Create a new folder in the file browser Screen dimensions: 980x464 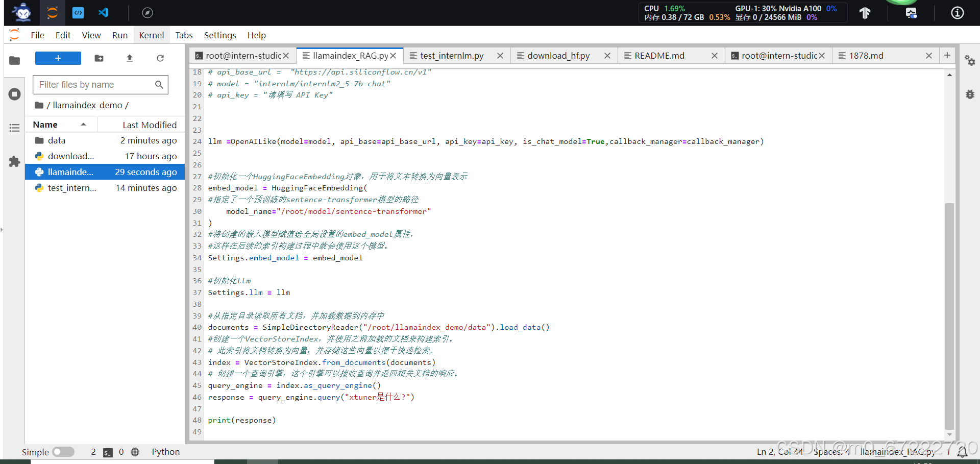99,58
